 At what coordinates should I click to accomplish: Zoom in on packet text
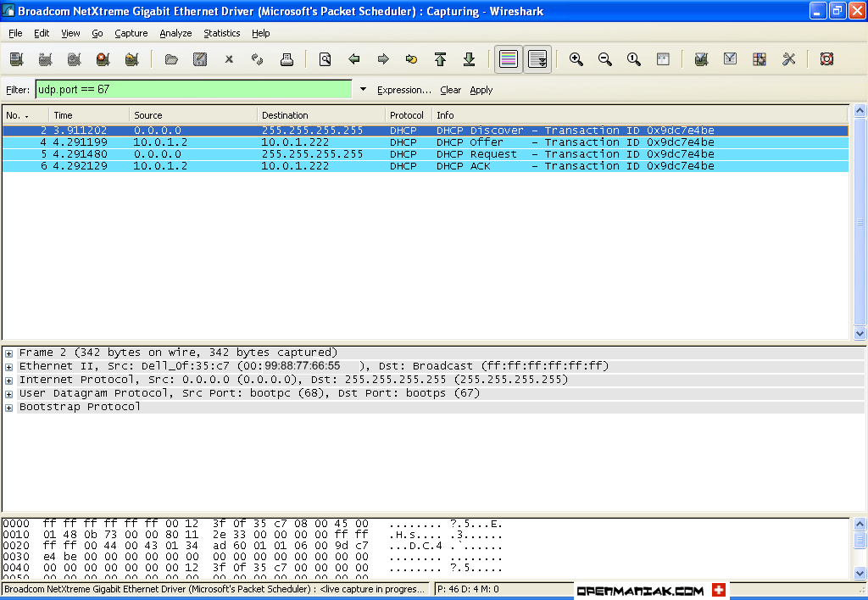pos(576,59)
